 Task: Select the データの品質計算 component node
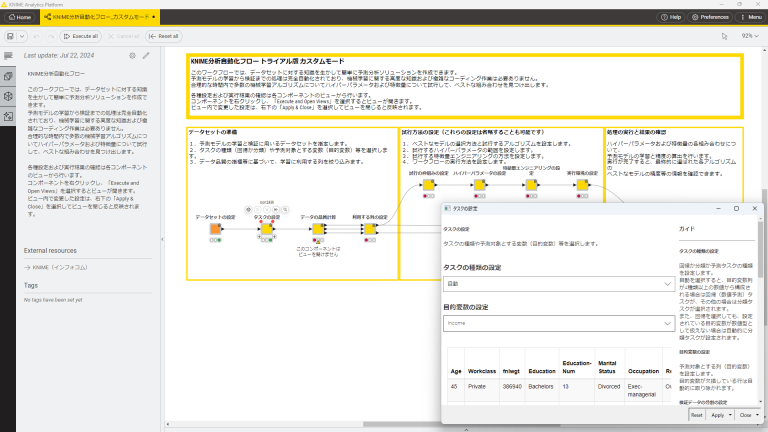(x=318, y=229)
